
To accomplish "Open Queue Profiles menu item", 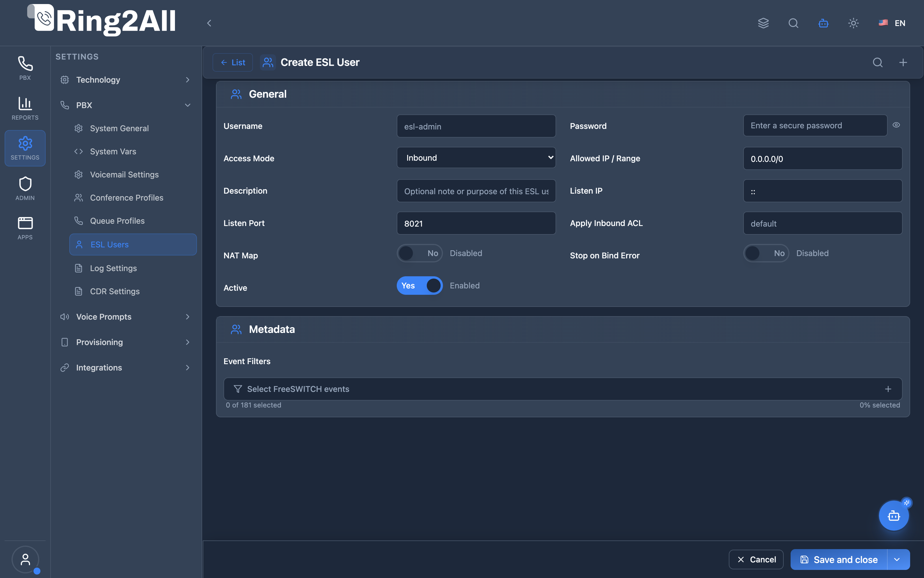I will point(133,221).
